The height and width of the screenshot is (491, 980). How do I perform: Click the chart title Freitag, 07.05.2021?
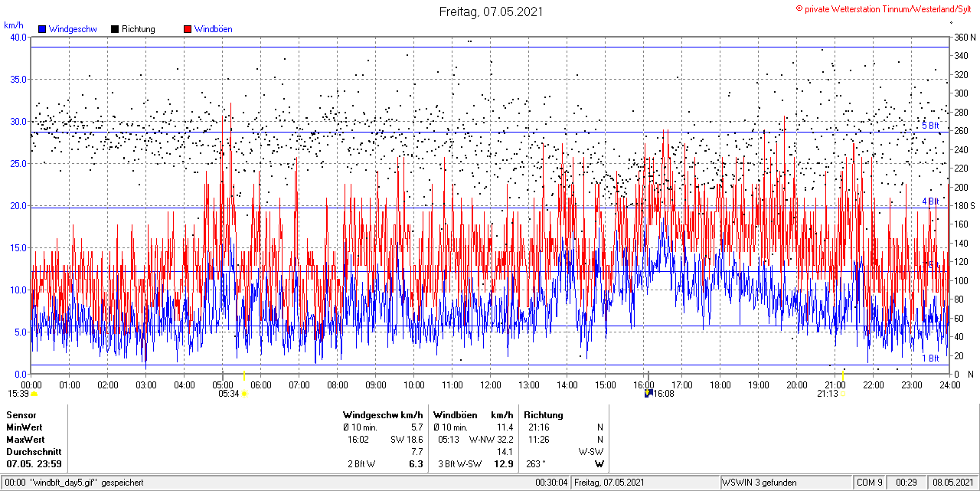click(x=490, y=11)
